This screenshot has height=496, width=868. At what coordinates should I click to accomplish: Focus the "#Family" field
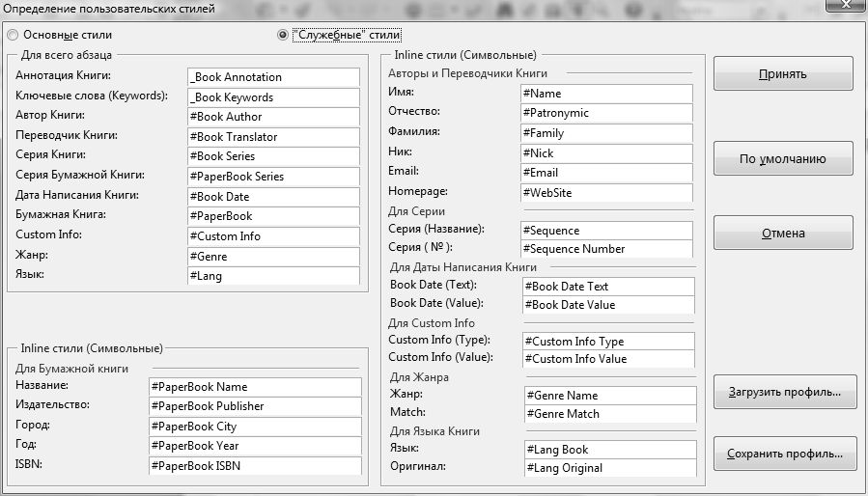pyautogui.click(x=606, y=133)
